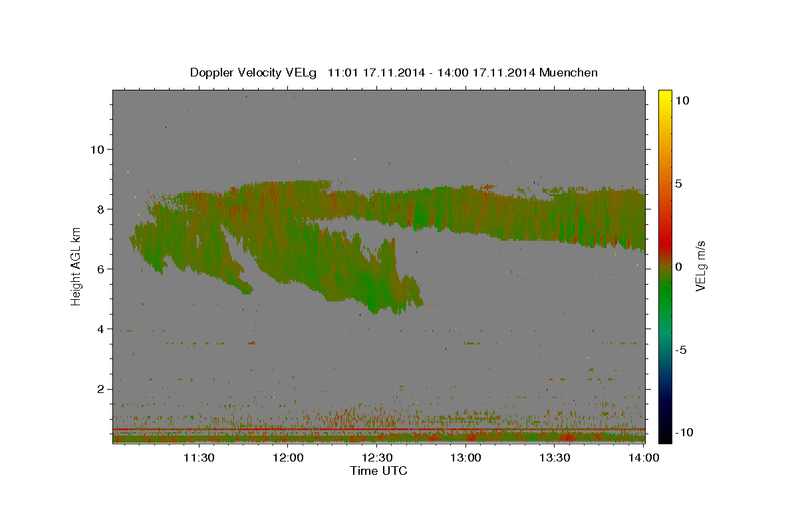Click the 13:30 time tick label
This screenshot has height=532, width=798.
pyautogui.click(x=555, y=458)
